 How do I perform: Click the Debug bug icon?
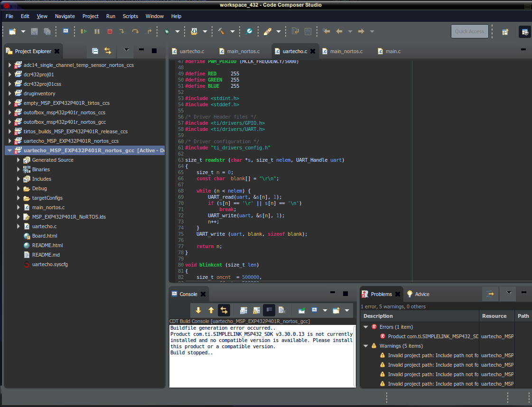pyautogui.click(x=167, y=31)
